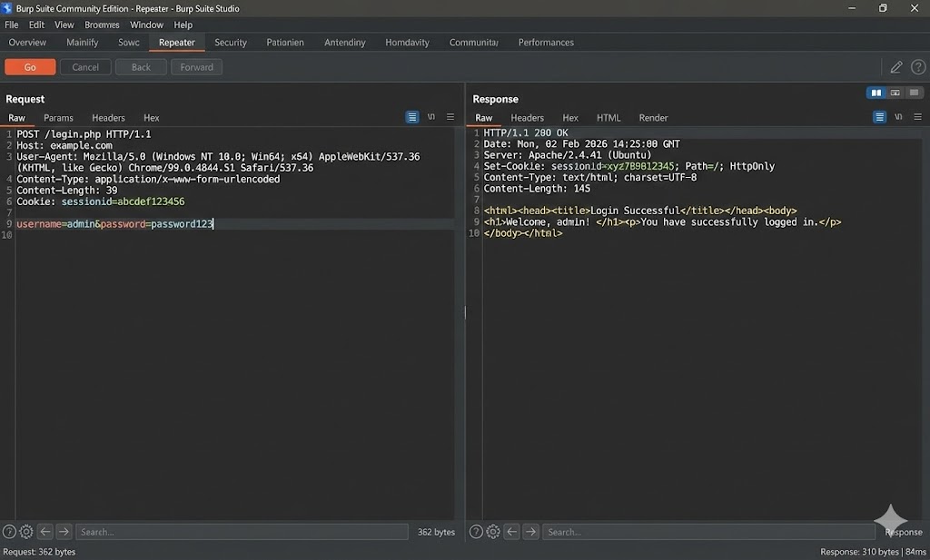Image resolution: width=930 pixels, height=560 pixels.
Task: Toggle pretty-print in the Request panel
Action: (412, 117)
